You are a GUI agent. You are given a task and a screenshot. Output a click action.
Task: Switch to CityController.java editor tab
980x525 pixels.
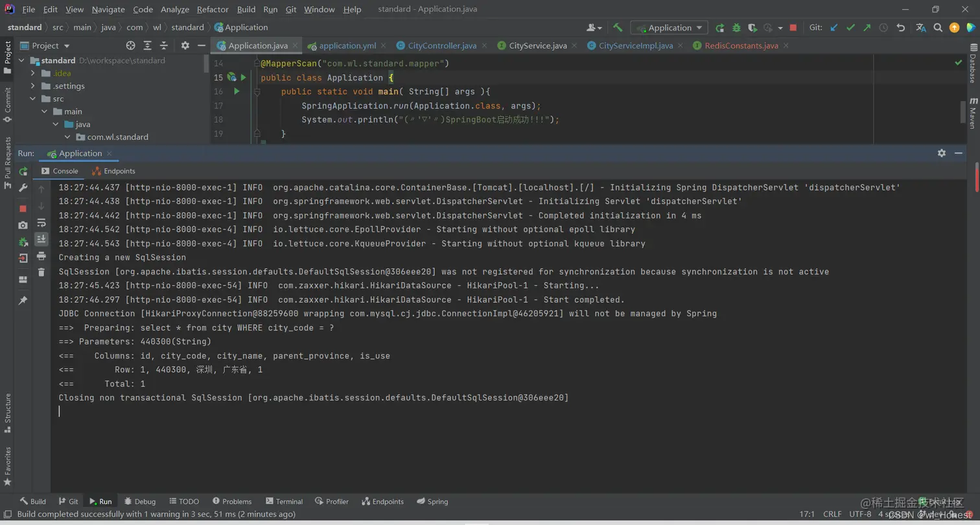pyautogui.click(x=442, y=46)
